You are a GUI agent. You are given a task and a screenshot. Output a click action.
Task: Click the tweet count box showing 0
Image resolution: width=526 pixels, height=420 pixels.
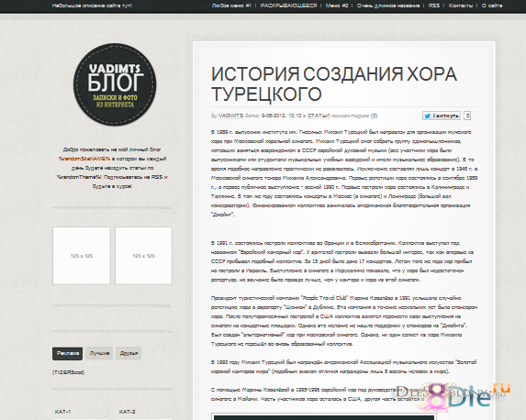467,116
